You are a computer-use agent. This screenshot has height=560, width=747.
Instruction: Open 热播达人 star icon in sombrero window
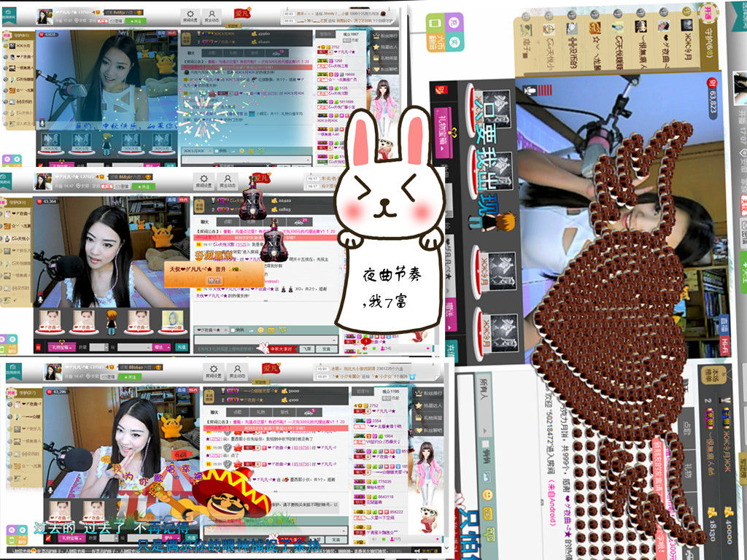419,405
